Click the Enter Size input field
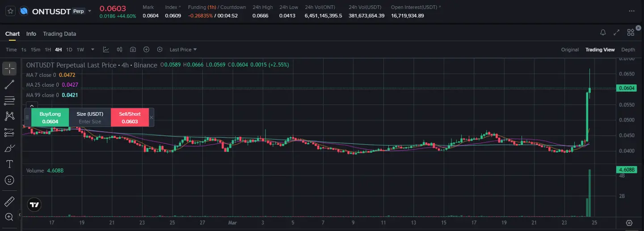644x231 pixels. click(x=90, y=122)
